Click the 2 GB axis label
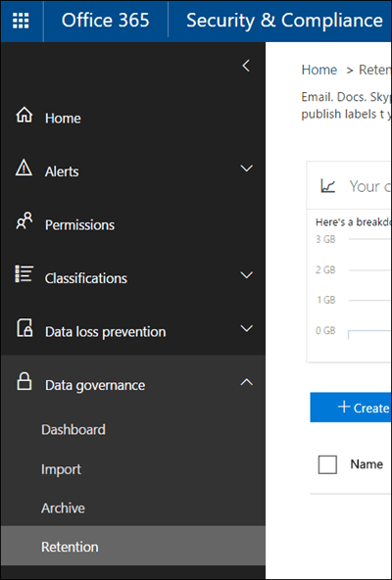 (325, 269)
